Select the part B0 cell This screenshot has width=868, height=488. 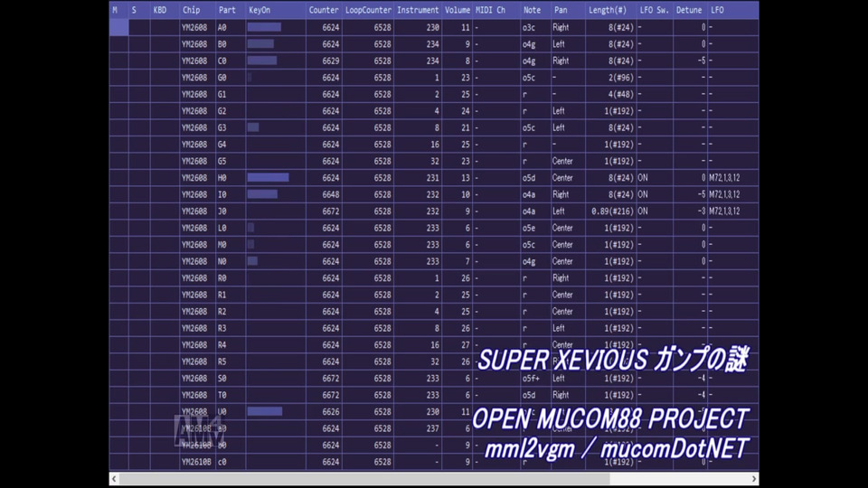coord(231,43)
